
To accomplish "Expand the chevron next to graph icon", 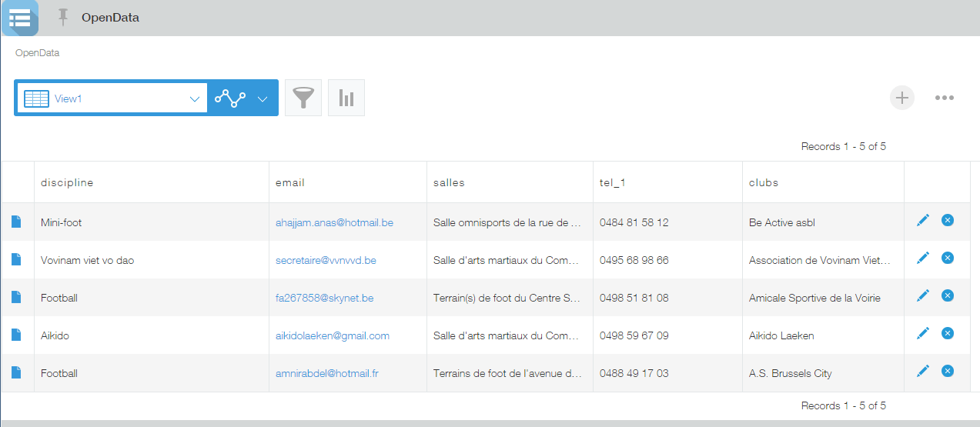I will click(x=263, y=98).
